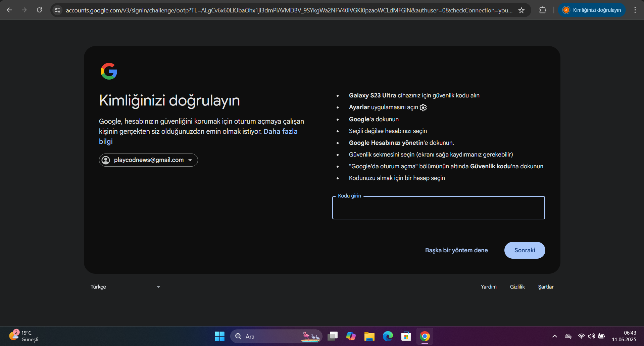This screenshot has width=644, height=346.
Task: Click the 'Kimliğinizi doğrulayın' heading
Action: [169, 100]
